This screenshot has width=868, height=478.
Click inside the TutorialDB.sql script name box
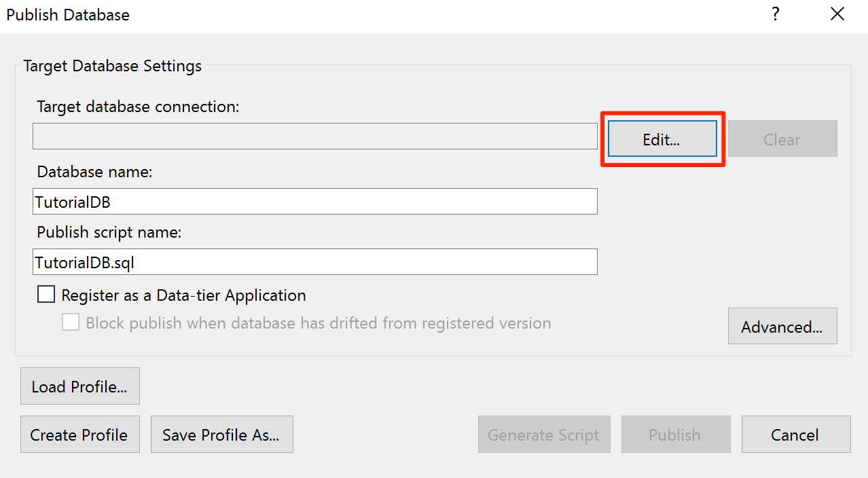pos(314,261)
